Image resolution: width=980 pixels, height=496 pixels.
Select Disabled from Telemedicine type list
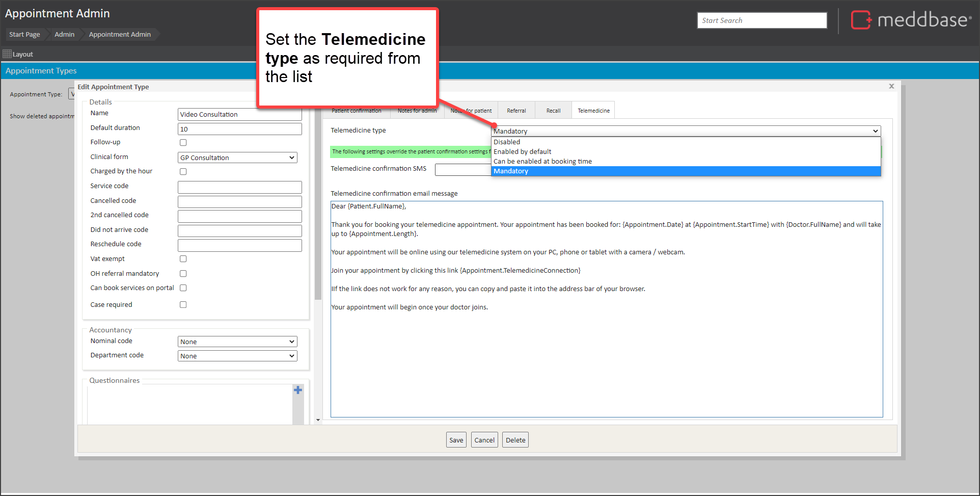pyautogui.click(x=507, y=142)
